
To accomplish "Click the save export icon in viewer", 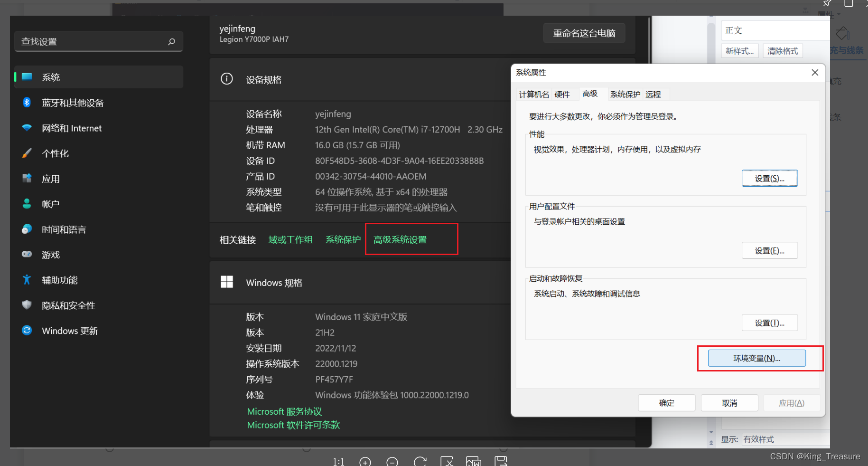I will 501,461.
